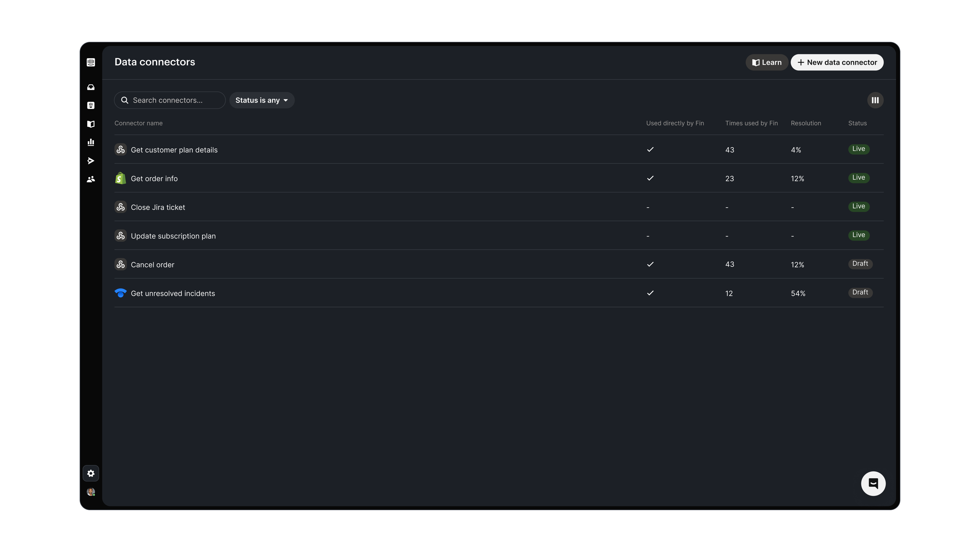Image resolution: width=980 pixels, height=551 pixels.
Task: Expand the Status is any filter
Action: [x=262, y=101]
